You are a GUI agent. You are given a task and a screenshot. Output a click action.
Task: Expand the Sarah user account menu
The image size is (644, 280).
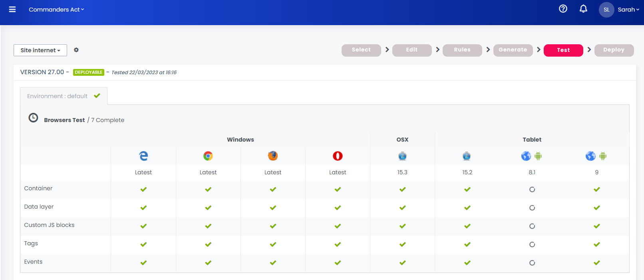coord(628,10)
